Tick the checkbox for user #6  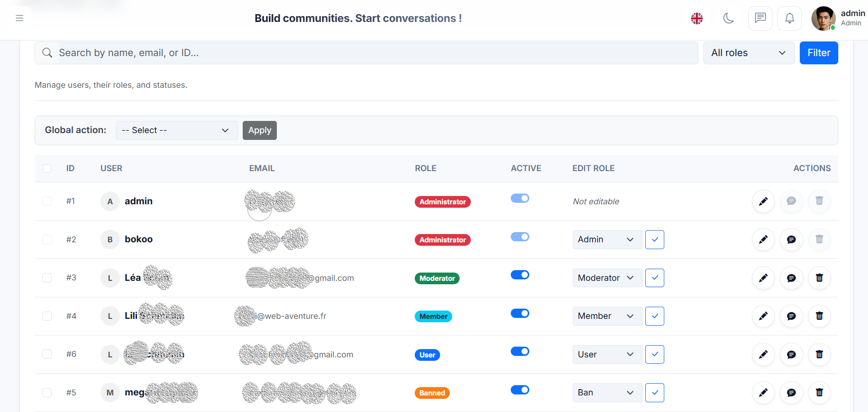click(x=47, y=354)
